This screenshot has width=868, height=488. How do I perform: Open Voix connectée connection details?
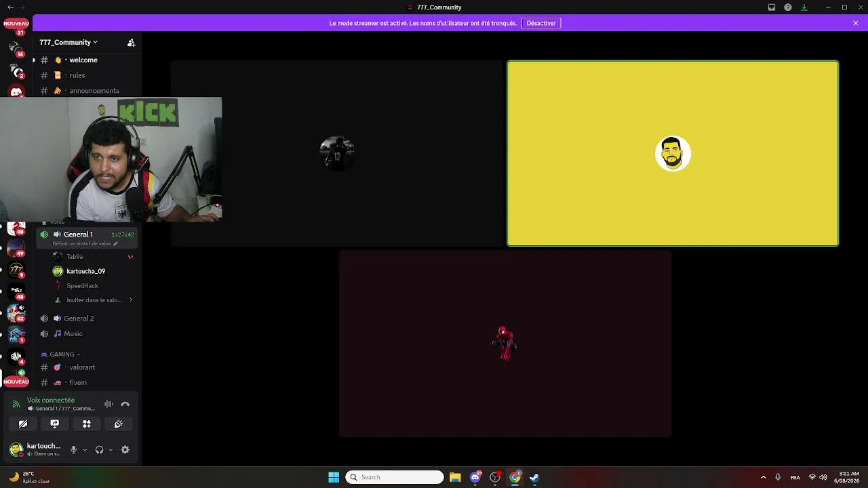51,401
